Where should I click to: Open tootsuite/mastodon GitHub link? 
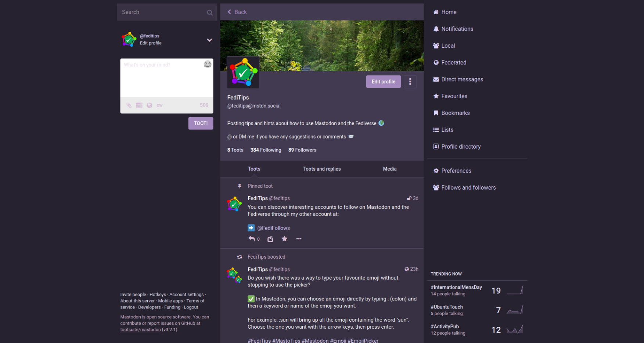tap(140, 330)
